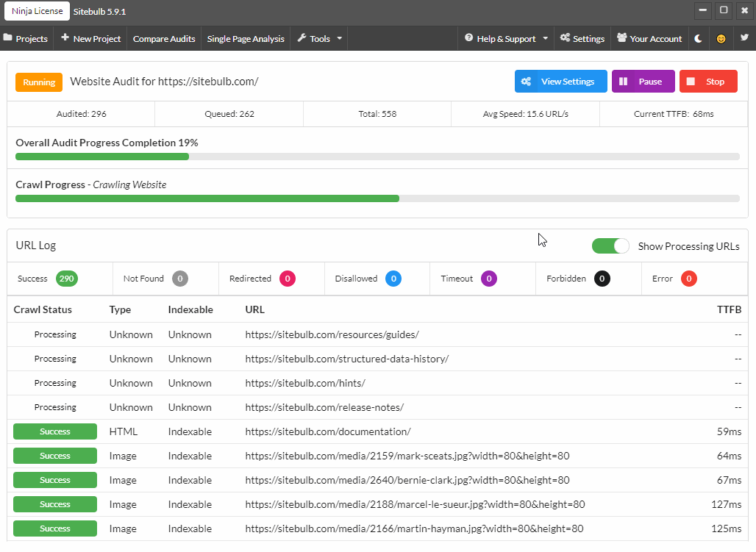The width and height of the screenshot is (756, 552).
Task: Click the Help & Support question mark icon
Action: click(x=468, y=37)
